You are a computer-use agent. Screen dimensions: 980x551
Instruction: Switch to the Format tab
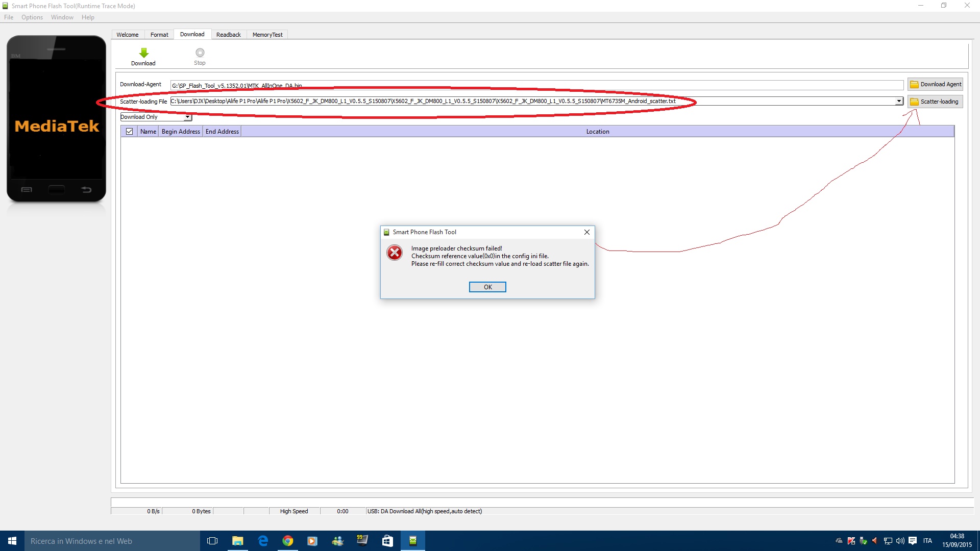click(x=159, y=35)
